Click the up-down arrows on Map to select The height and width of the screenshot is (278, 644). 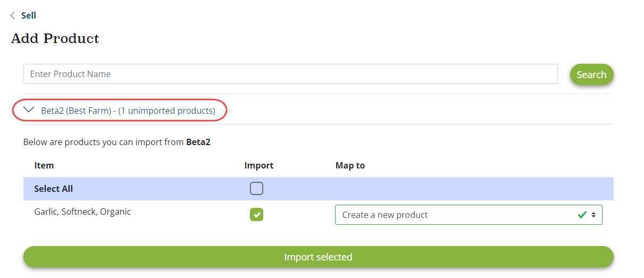[x=593, y=215]
